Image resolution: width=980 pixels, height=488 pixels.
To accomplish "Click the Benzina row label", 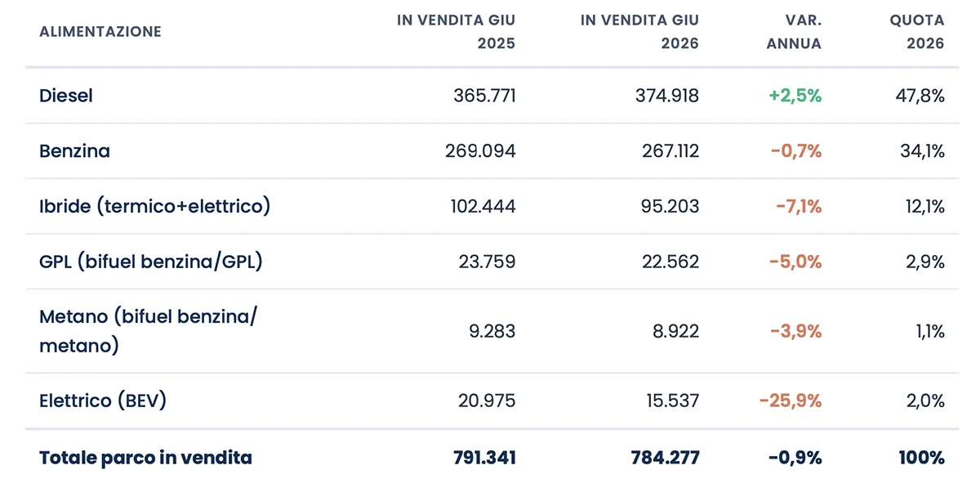I will point(74,151).
